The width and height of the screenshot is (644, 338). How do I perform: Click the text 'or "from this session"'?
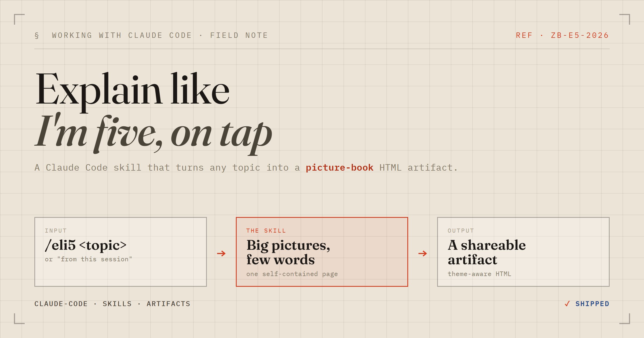click(x=89, y=259)
